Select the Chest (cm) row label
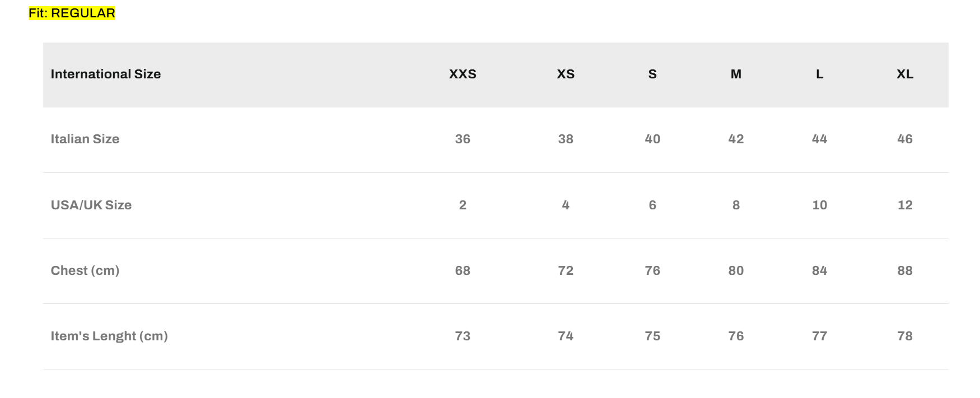980x398 pixels. [85, 270]
